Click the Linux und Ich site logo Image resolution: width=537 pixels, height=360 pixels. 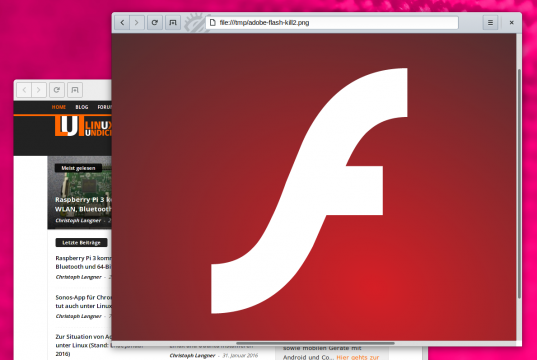click(83, 126)
